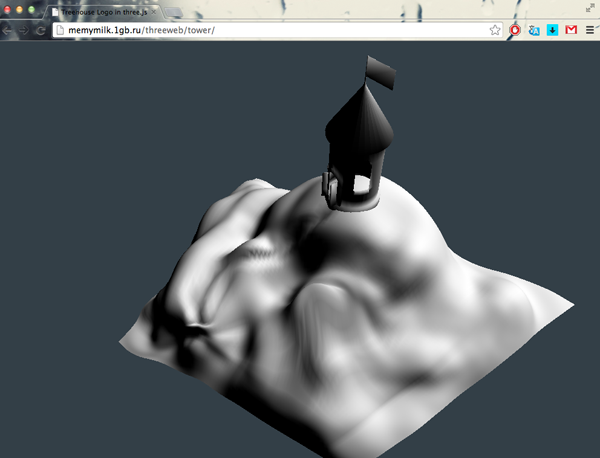Open the Gmail extension icon
This screenshot has height=458, width=600.
571,30
